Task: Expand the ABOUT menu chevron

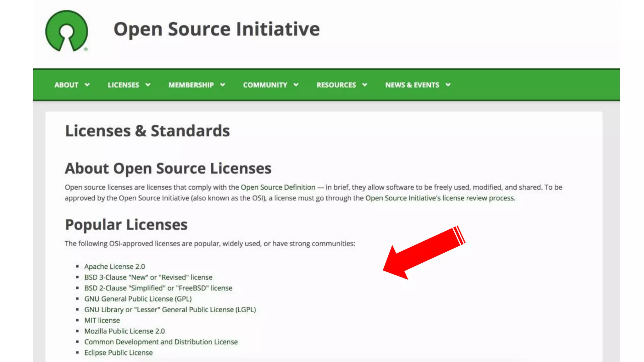Action: 87,85
